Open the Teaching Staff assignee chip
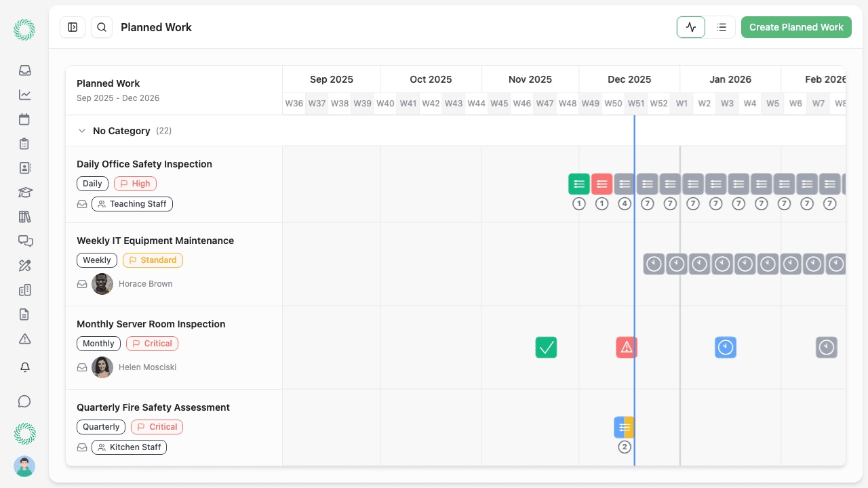The width and height of the screenshot is (868, 488). click(x=132, y=203)
